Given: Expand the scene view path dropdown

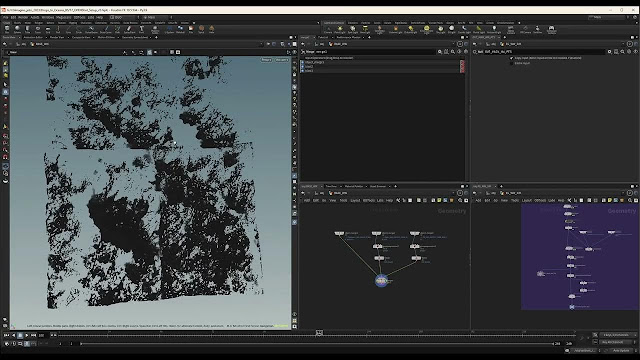Looking at the screenshot, I should point(261,44).
